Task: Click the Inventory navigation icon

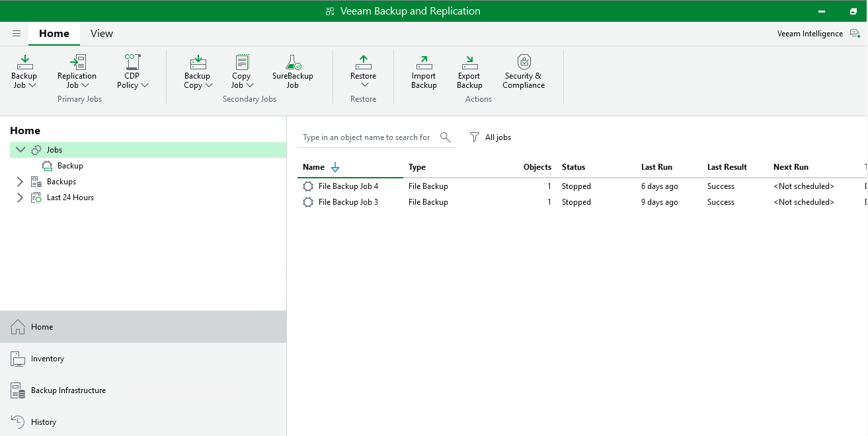Action: [x=18, y=359]
